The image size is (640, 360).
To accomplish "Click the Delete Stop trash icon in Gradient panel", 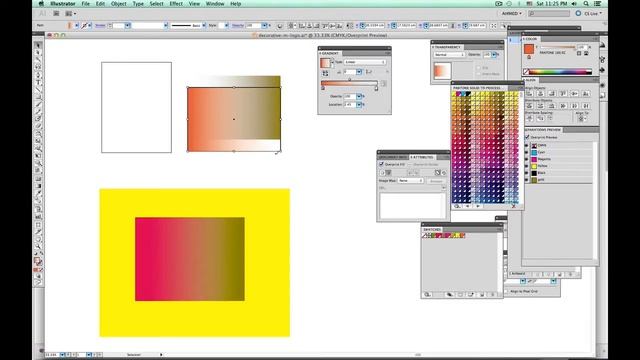I will 383,84.
